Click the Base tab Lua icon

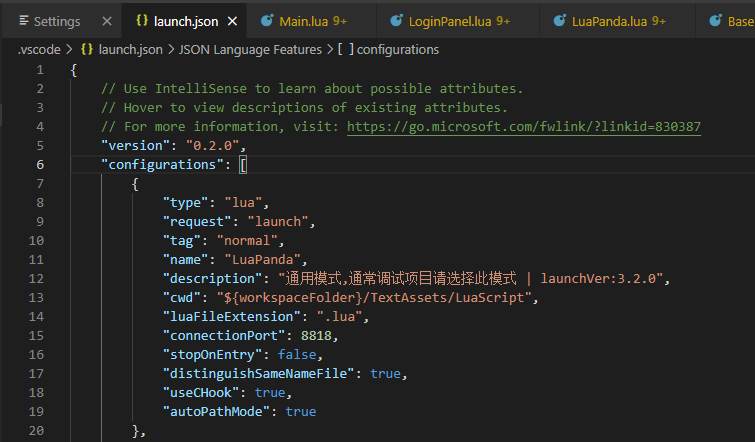point(716,20)
